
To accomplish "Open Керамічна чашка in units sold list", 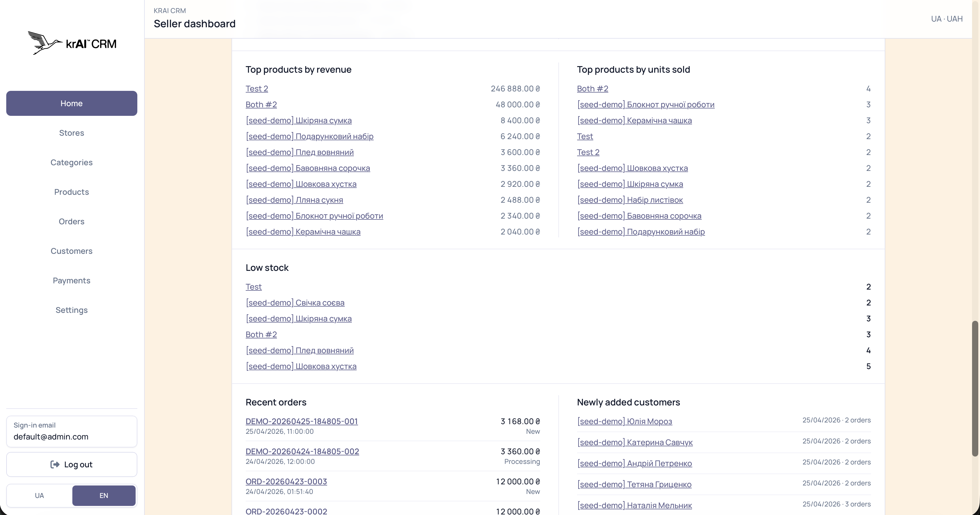I will click(x=634, y=120).
